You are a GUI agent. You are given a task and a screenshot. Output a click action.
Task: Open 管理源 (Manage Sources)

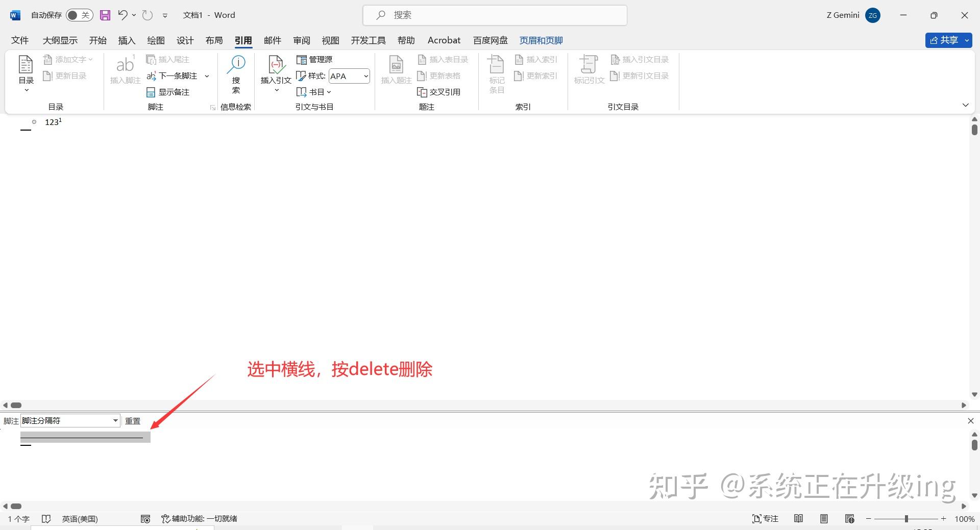(314, 59)
